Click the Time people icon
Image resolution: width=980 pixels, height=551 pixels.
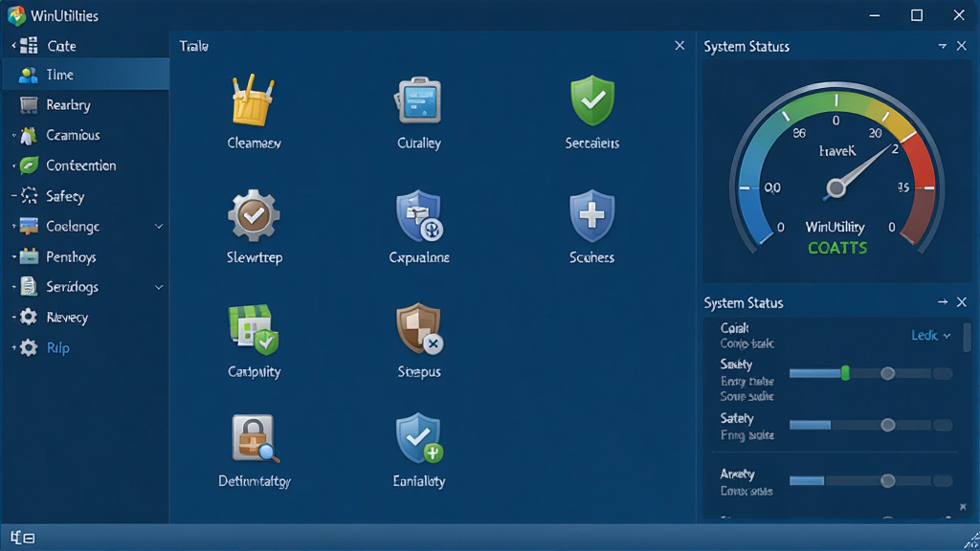point(28,75)
